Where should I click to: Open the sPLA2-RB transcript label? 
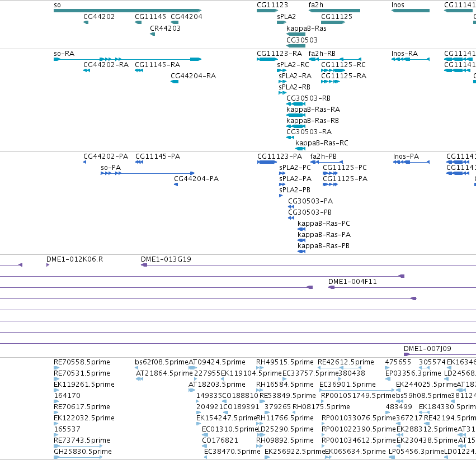pos(294,87)
